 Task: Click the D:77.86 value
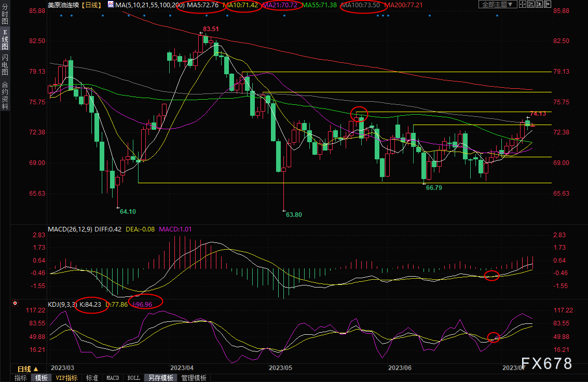117,304
